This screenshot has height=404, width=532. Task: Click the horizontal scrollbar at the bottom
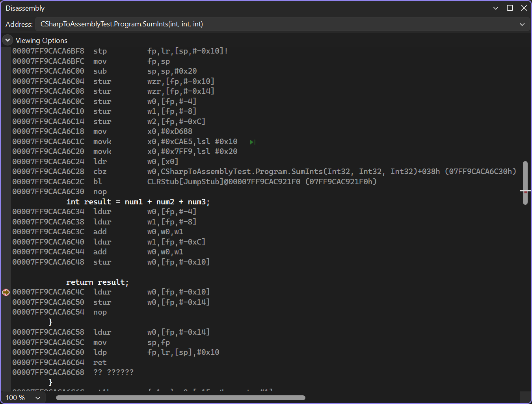[x=180, y=397]
